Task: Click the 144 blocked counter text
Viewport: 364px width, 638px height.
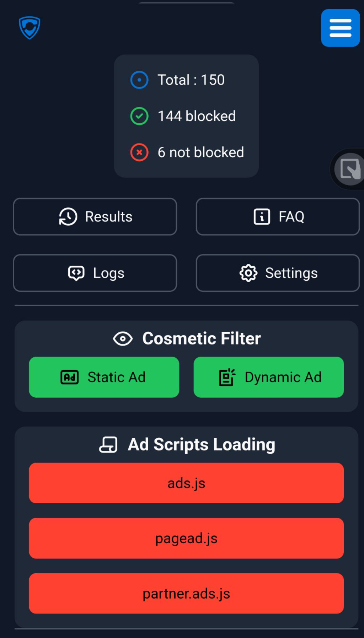Action: tap(197, 116)
